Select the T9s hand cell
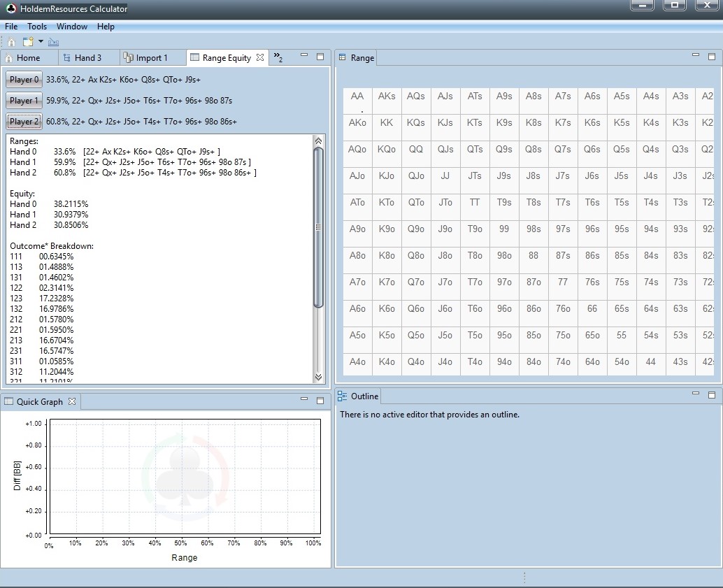723x588 pixels. tap(504, 207)
